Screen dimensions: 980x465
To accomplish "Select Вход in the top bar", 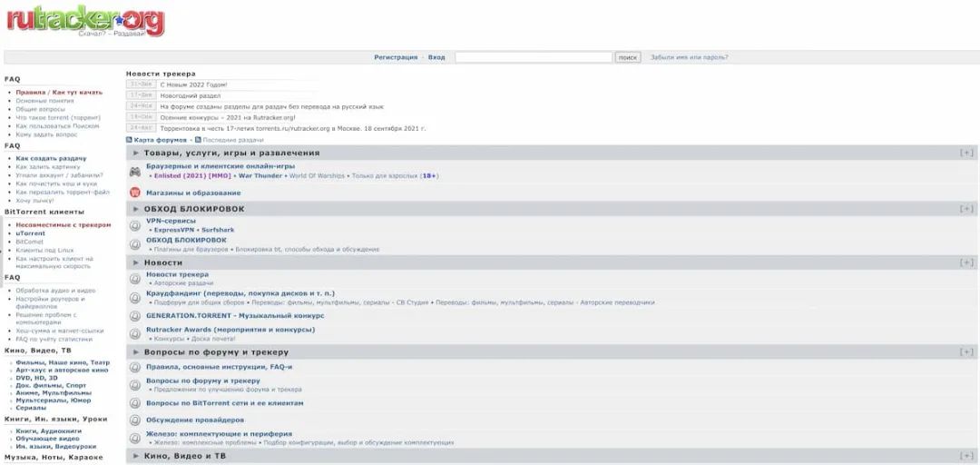I will click(x=436, y=57).
